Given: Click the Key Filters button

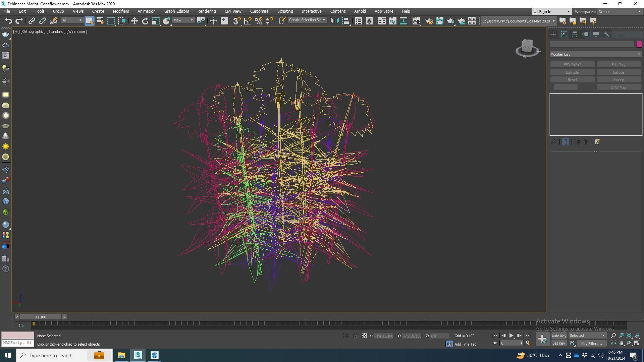Looking at the screenshot, I should tap(591, 344).
